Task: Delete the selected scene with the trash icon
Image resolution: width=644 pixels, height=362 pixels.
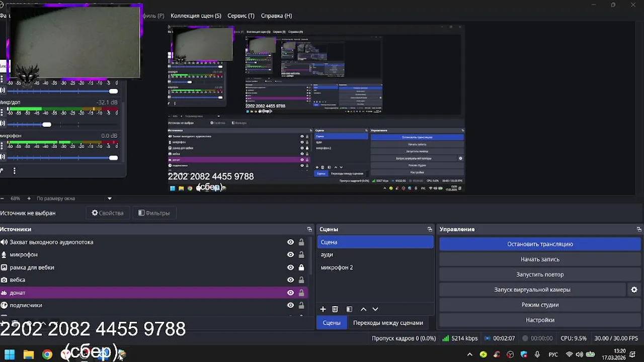Action: click(335, 309)
